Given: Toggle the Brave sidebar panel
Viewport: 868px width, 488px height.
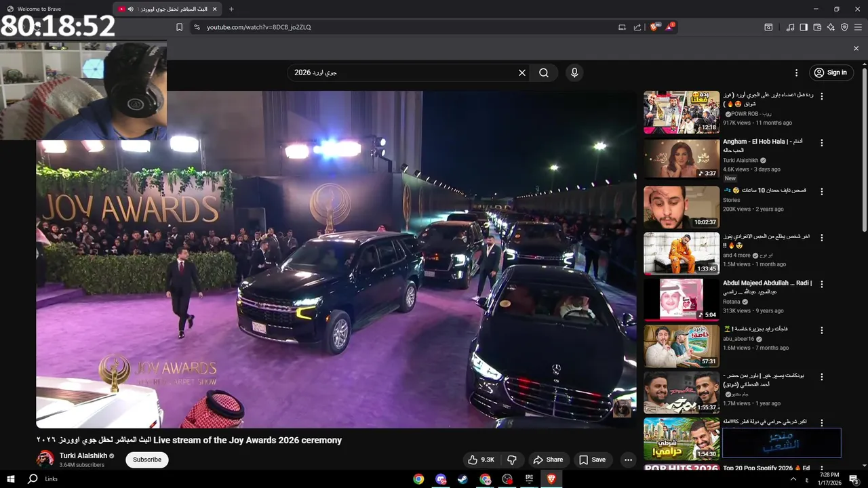Looking at the screenshot, I should click(804, 27).
